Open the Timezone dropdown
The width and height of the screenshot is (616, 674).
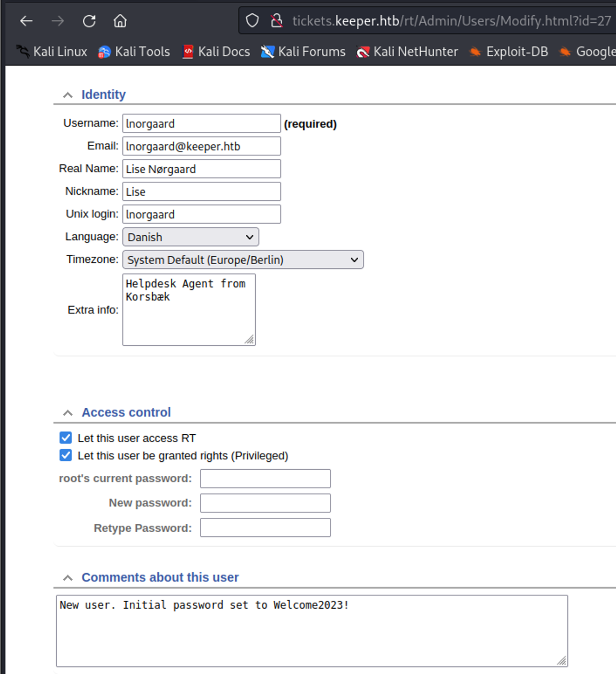(243, 260)
